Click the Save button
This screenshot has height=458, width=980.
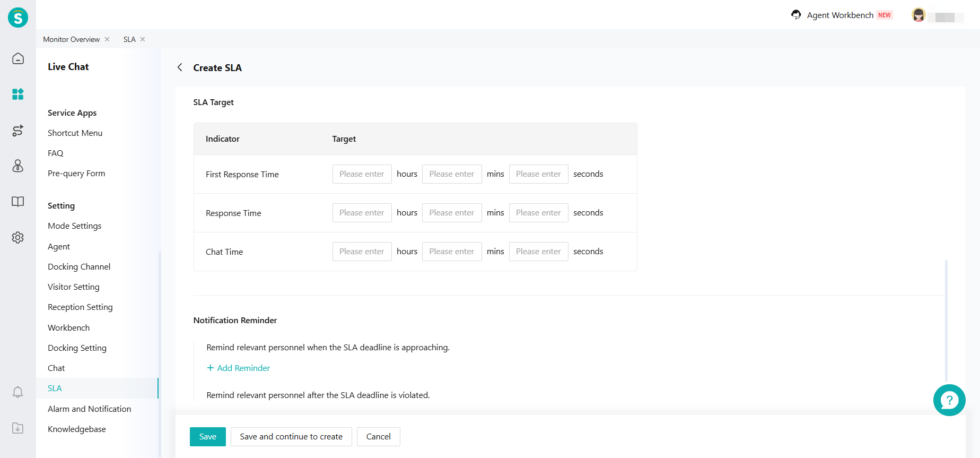(207, 437)
